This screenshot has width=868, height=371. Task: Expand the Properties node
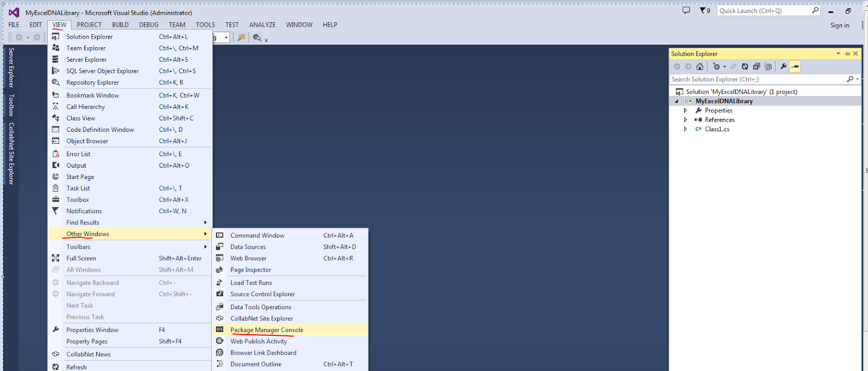click(685, 111)
